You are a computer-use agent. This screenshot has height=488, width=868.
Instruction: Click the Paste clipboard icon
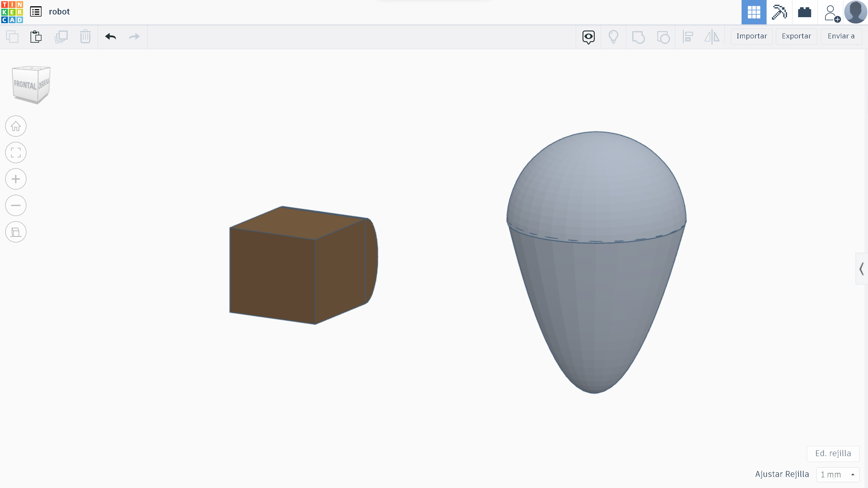[x=36, y=37]
